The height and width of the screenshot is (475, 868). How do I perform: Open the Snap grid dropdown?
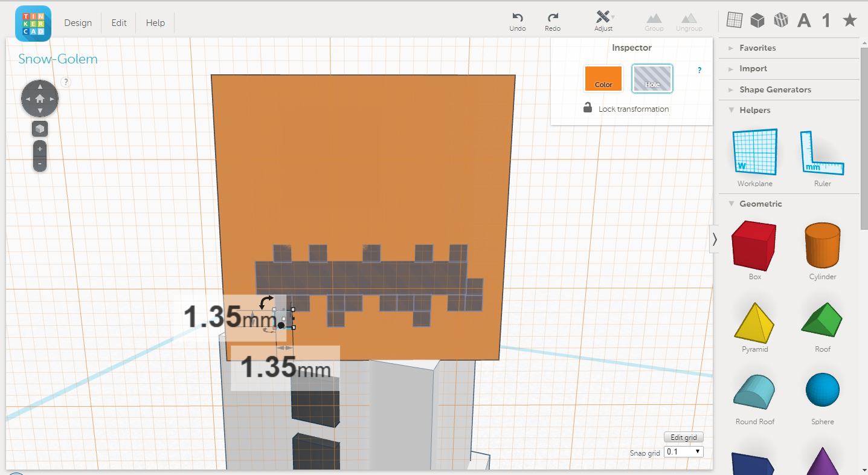click(x=684, y=451)
